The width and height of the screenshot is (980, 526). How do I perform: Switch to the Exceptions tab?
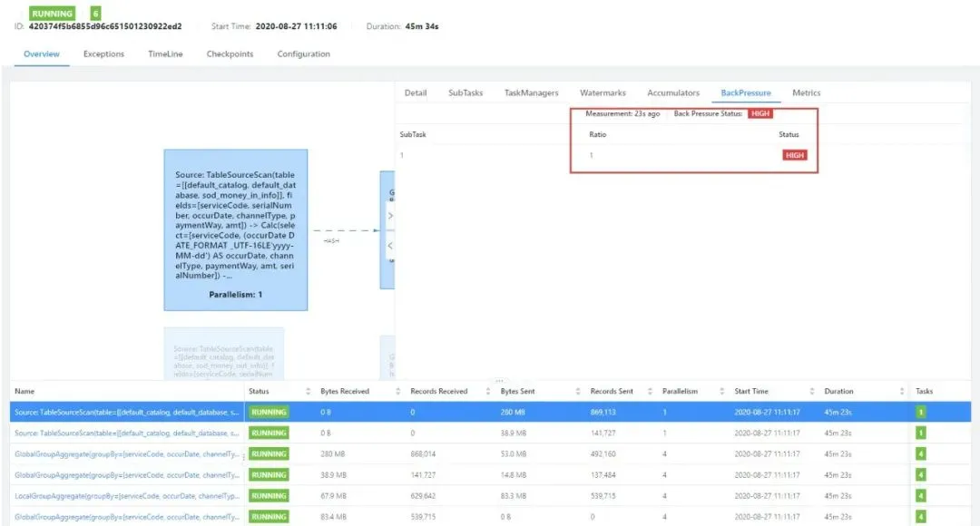pyautogui.click(x=103, y=54)
